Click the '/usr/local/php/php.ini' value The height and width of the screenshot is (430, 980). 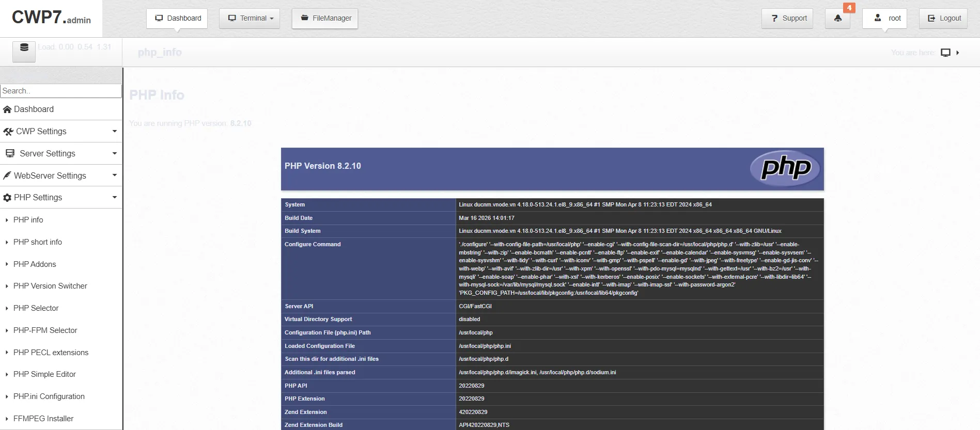click(485, 346)
